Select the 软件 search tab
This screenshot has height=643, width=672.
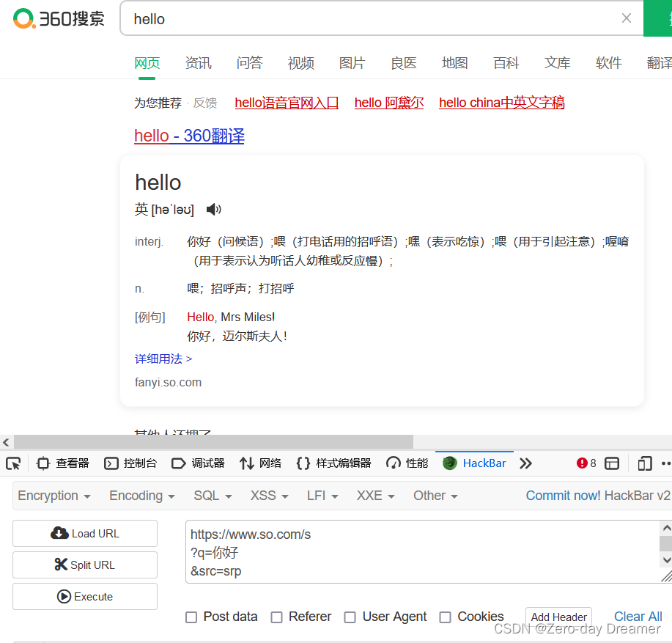608,63
